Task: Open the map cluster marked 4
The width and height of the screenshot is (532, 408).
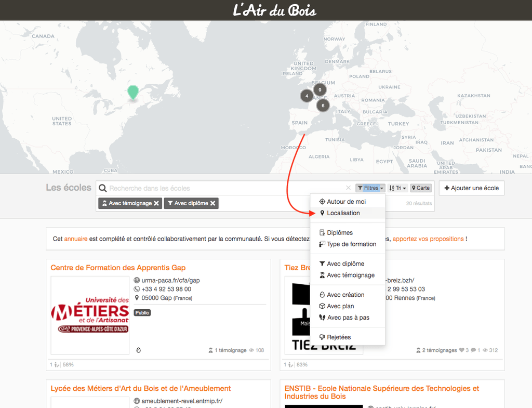Action: click(x=307, y=96)
